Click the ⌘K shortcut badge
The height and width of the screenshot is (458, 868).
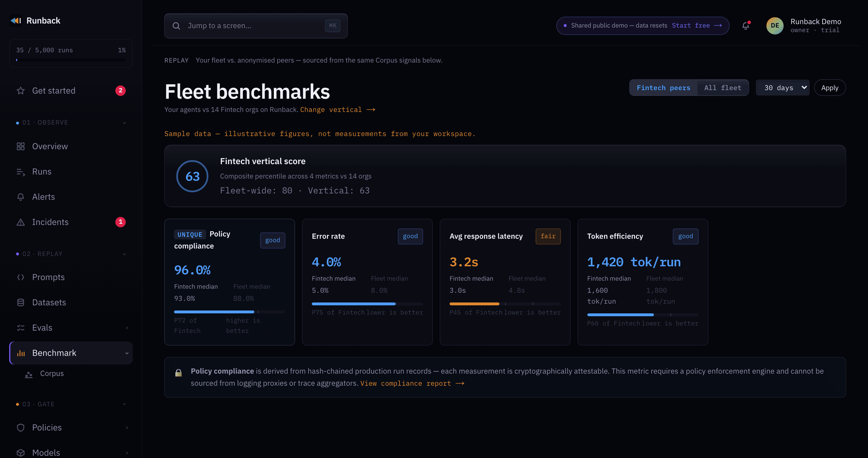[x=333, y=26]
